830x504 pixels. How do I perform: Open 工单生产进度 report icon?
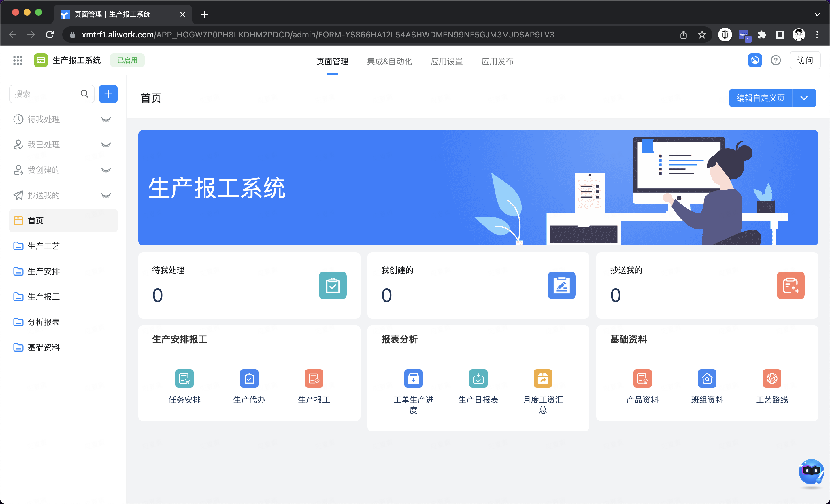click(x=413, y=378)
